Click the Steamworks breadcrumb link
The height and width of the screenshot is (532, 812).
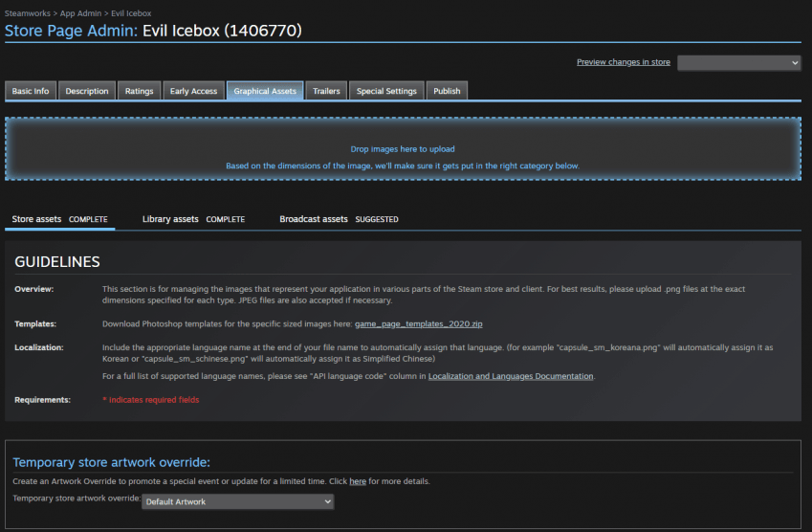point(28,13)
